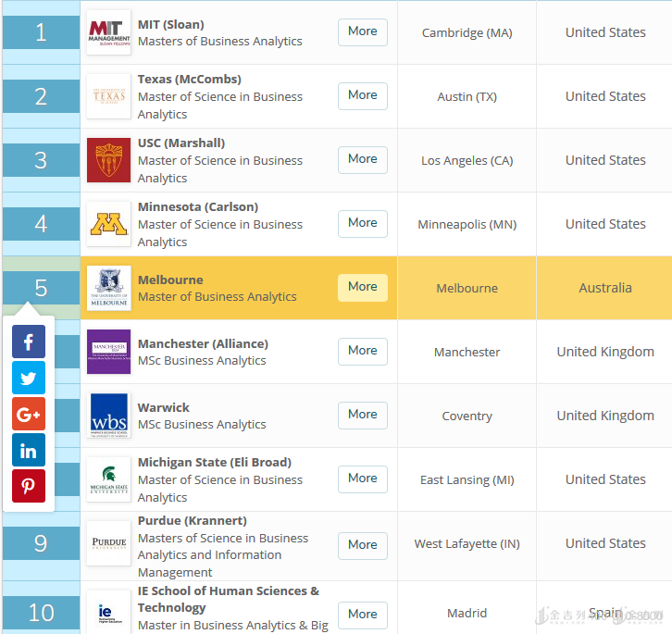Screen dimensions: 672x634
Task: Select Warwick's United Kingdom country cell
Action: (604, 416)
